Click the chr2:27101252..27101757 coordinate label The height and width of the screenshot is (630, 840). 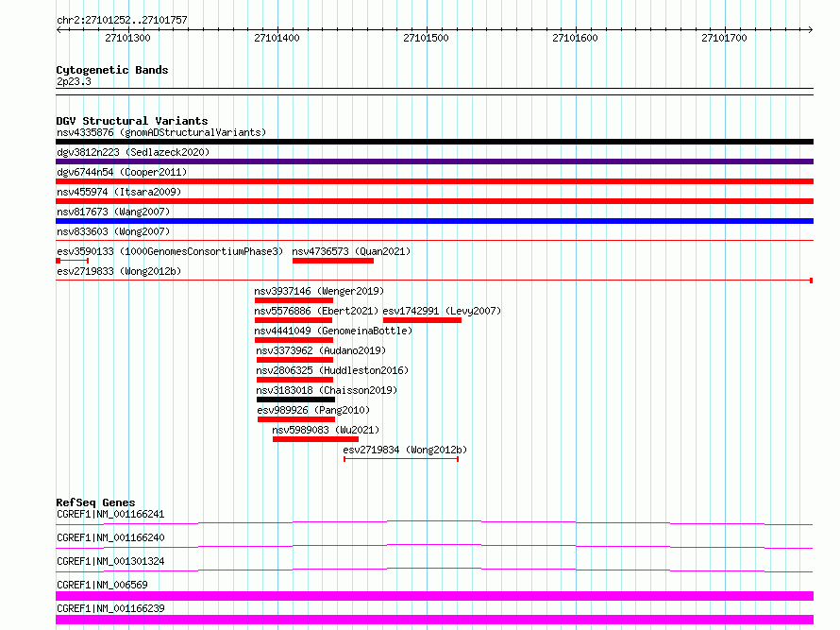point(122,21)
